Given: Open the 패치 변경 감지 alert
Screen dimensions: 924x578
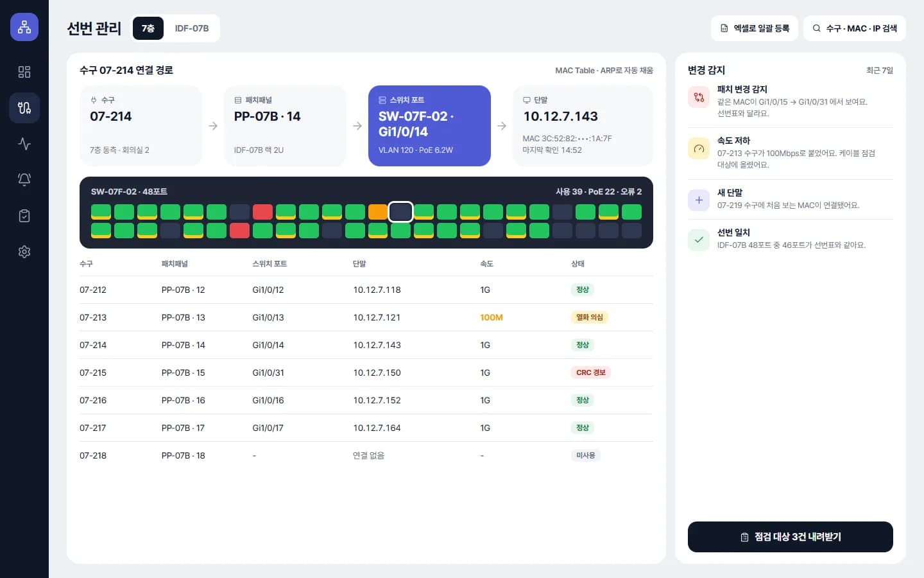Looking at the screenshot, I should click(791, 101).
